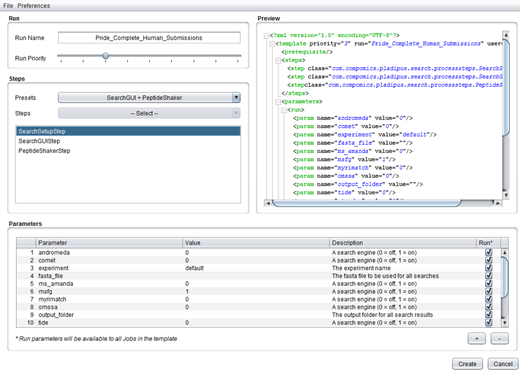520x370 pixels.
Task: Click the Description column header
Action: pyautogui.click(x=403, y=243)
